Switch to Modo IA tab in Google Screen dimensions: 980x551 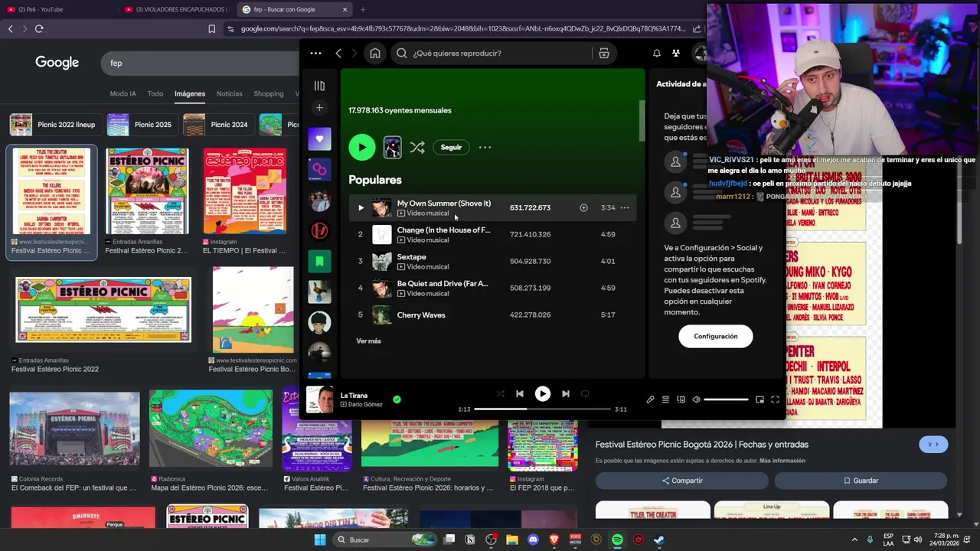pos(122,93)
